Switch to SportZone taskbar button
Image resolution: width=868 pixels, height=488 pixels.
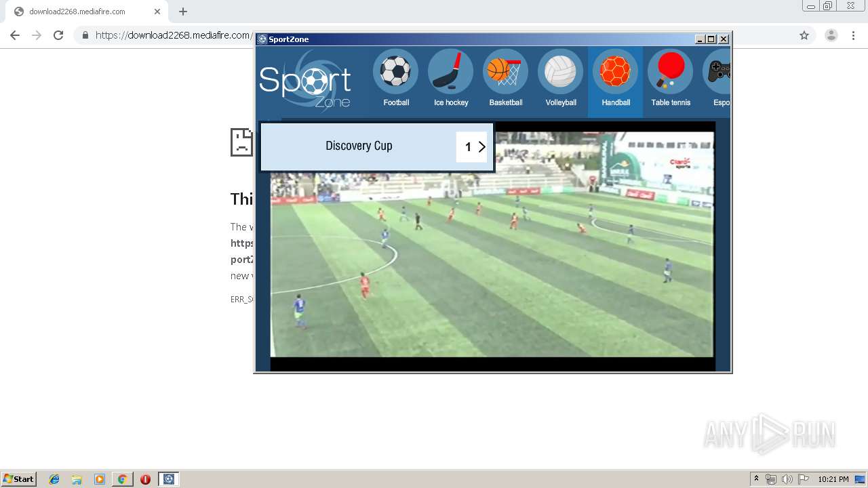pyautogui.click(x=169, y=479)
